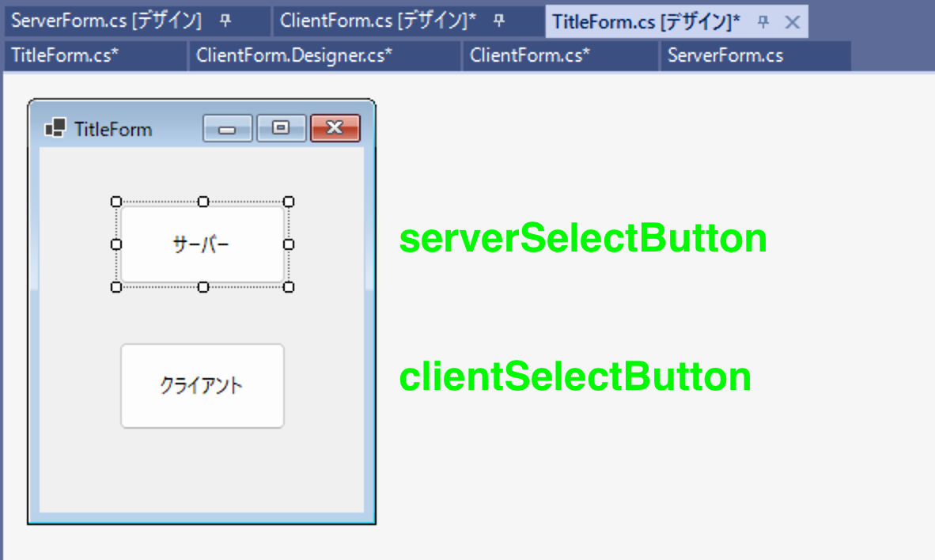This screenshot has width=935, height=560.
Task: Click the bottom-right resize handle of serverSelectButton
Action: pyautogui.click(x=289, y=287)
